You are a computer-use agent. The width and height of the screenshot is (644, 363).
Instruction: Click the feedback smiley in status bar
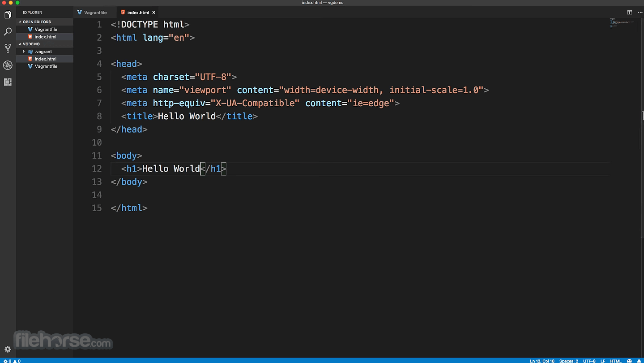click(x=629, y=361)
